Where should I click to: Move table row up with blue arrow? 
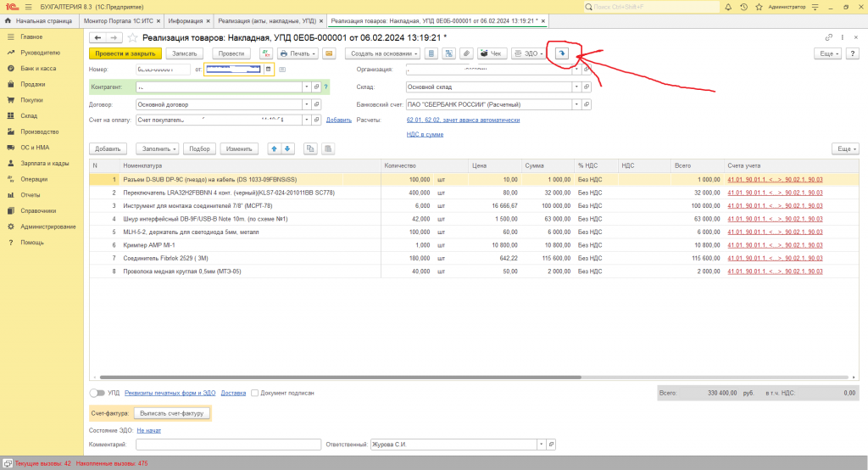pyautogui.click(x=274, y=148)
